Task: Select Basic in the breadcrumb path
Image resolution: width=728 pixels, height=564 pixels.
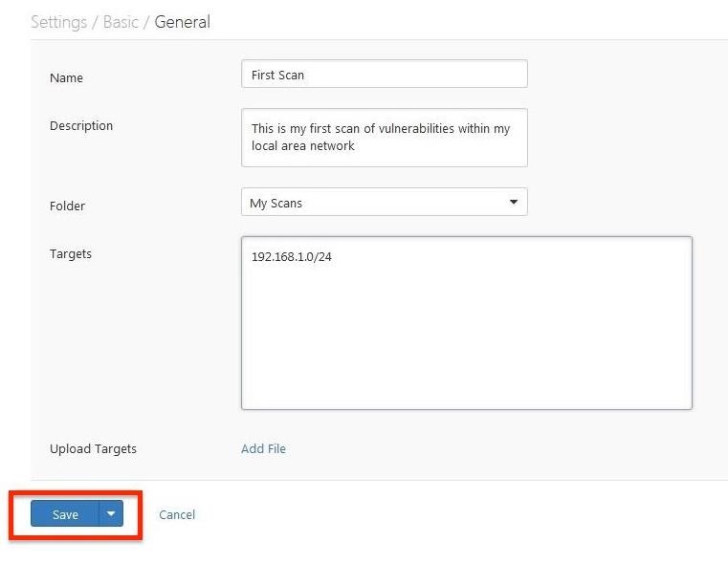Action: (x=121, y=22)
